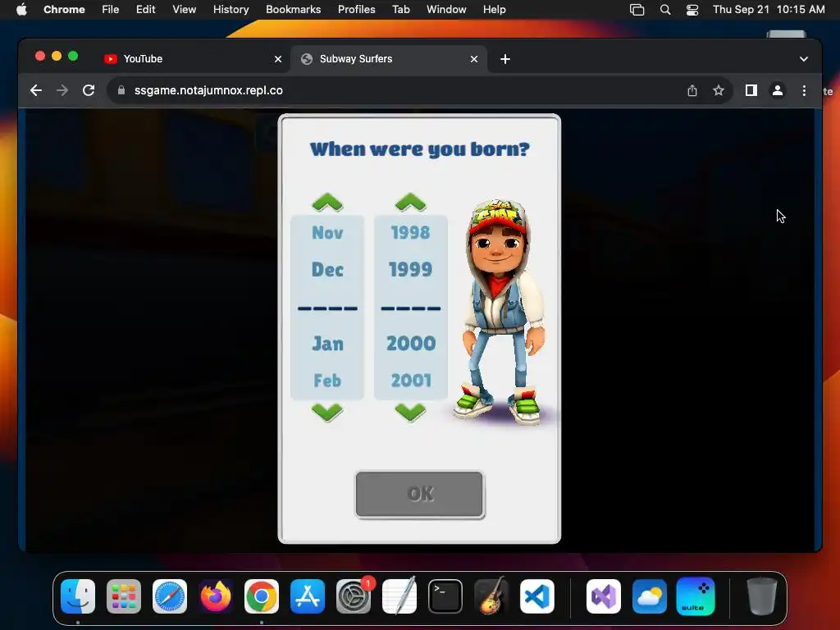Reload the current page
Image resolution: width=840 pixels, height=630 pixels.
point(89,90)
